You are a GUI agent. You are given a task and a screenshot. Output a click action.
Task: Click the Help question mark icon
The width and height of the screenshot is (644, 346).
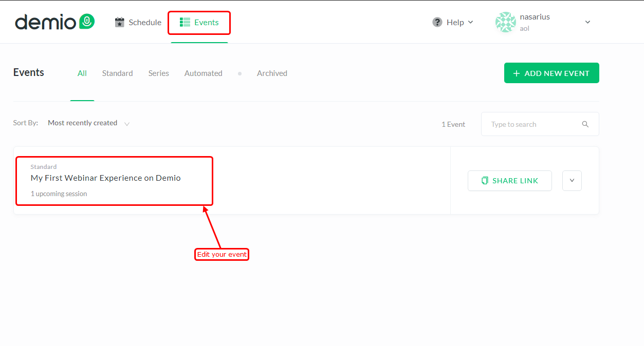(x=437, y=22)
